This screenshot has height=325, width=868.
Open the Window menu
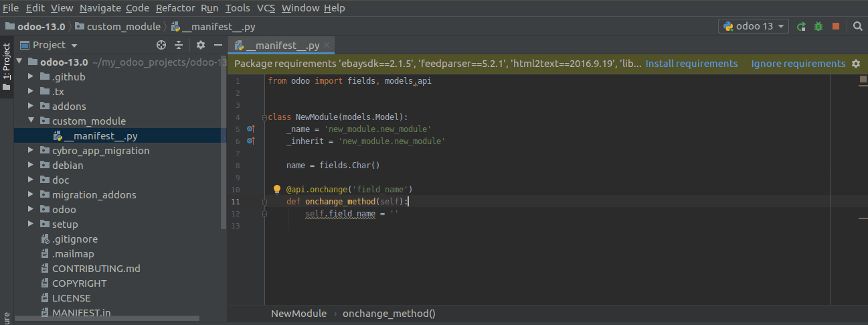point(300,8)
